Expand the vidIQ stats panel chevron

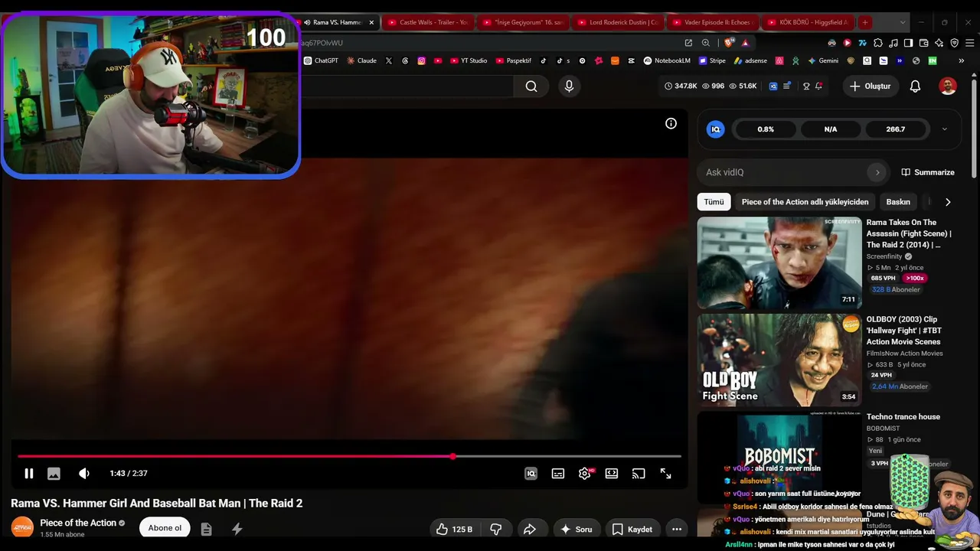point(944,129)
